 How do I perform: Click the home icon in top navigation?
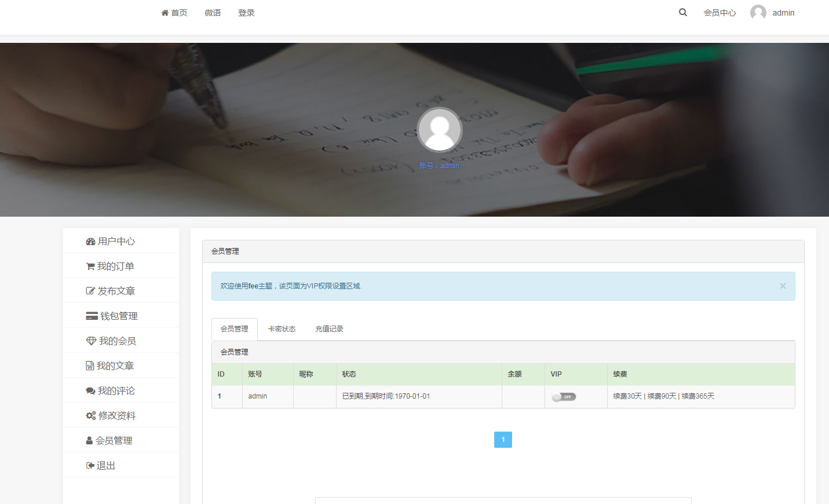[x=165, y=13]
